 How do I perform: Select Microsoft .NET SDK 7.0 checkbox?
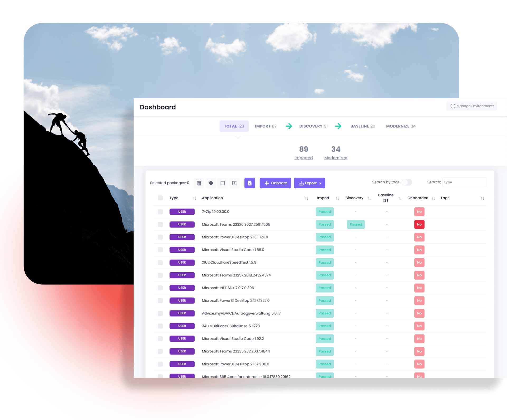pyautogui.click(x=160, y=288)
